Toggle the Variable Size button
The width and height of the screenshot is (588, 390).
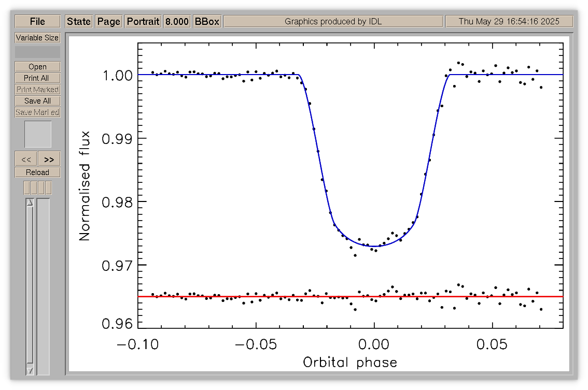(37, 38)
